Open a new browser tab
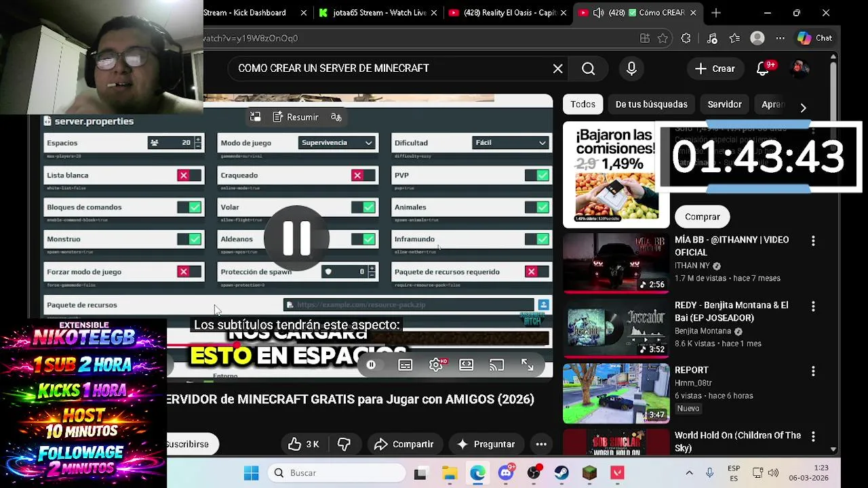868x488 pixels. point(716,13)
